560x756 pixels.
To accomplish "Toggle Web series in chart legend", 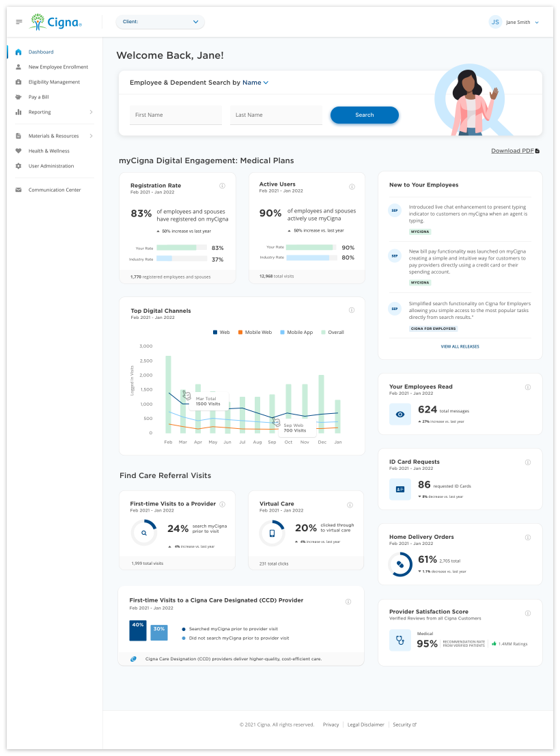I will pos(221,332).
